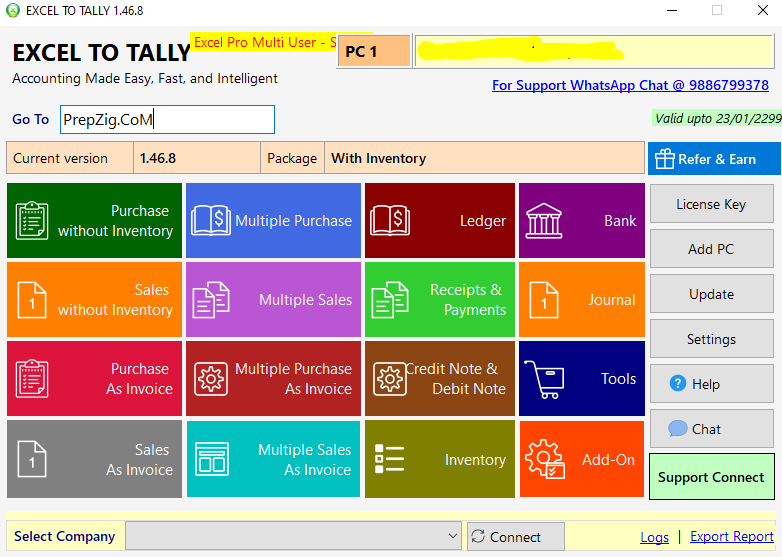Click the gift icon on Refer & Earn
The image size is (782, 557).
point(665,159)
